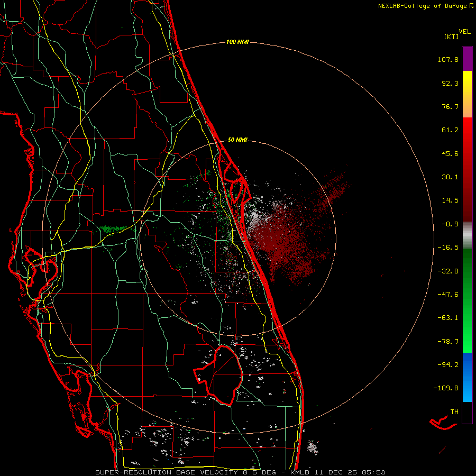Click the 100 NMI range ring label
Screen dimensions: 476x476
(237, 42)
